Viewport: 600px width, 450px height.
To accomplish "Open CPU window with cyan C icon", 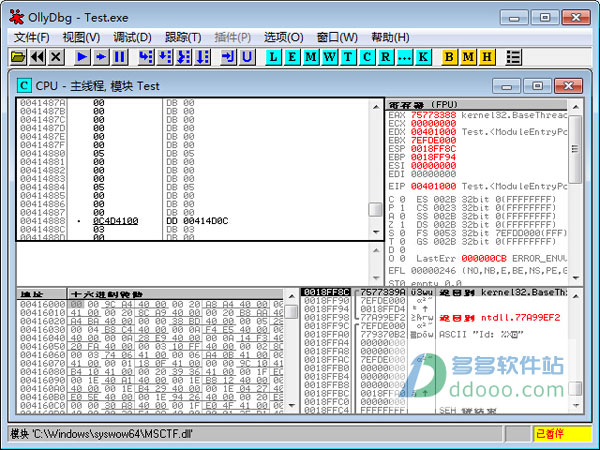I will 367,57.
